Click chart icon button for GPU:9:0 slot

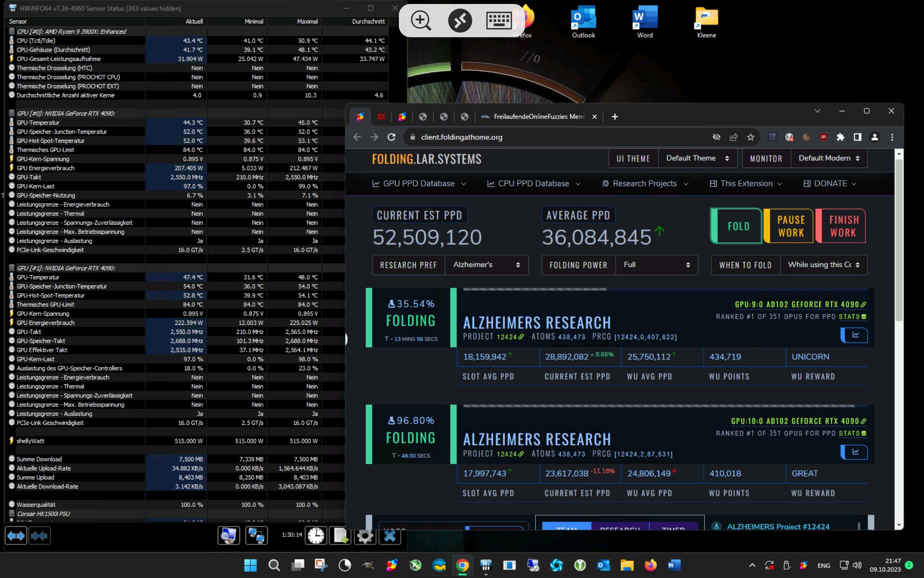854,335
